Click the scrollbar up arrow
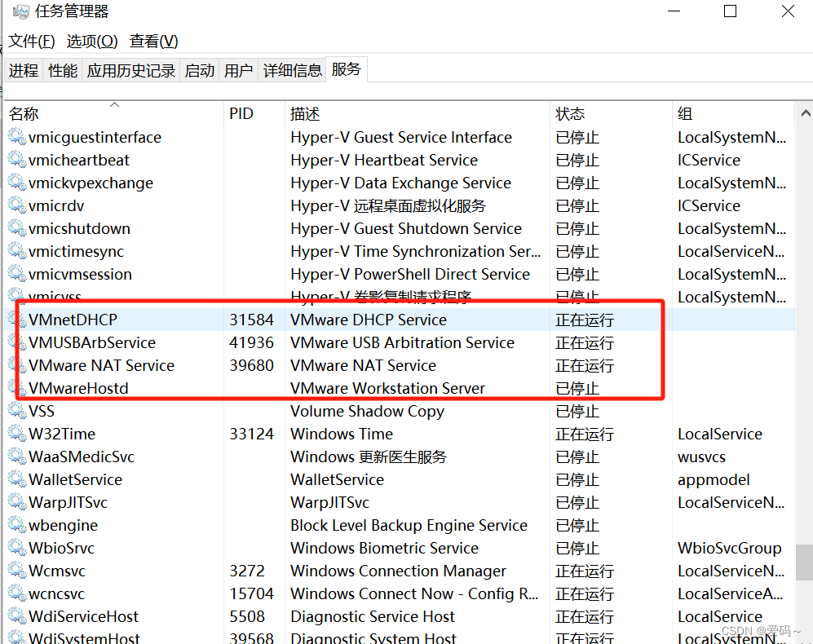This screenshot has width=813, height=644. coord(805,113)
